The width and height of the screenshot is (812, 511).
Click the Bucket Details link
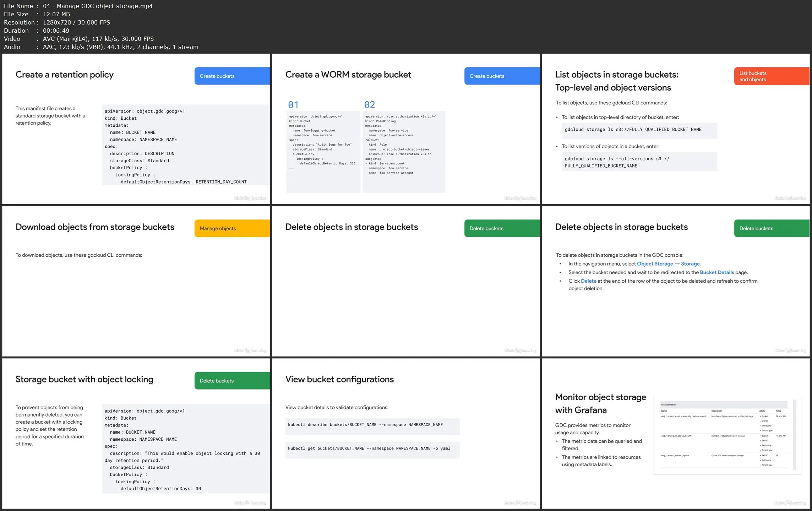point(716,272)
